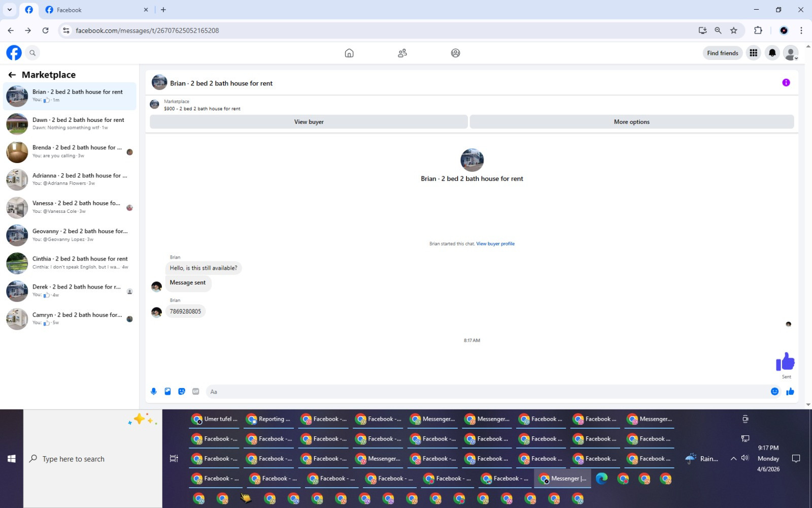Click the listing thumbnail in the chat header
The width and height of the screenshot is (812, 508).
point(159,83)
